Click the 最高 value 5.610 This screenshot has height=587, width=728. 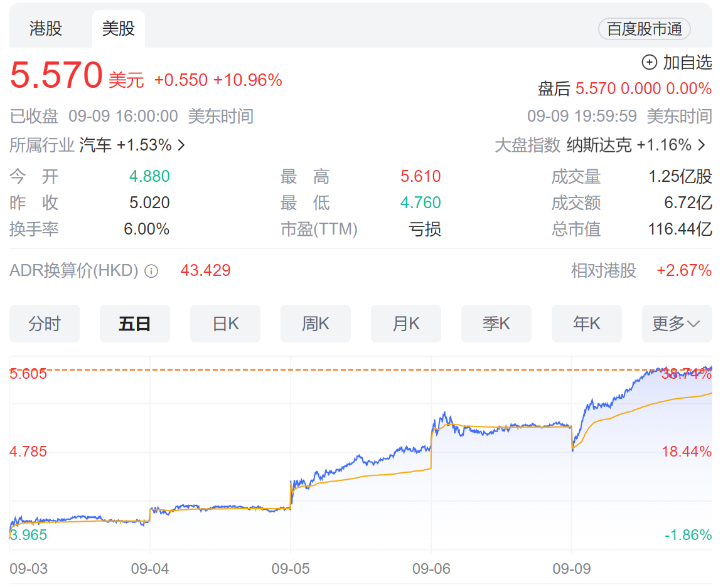pyautogui.click(x=420, y=176)
